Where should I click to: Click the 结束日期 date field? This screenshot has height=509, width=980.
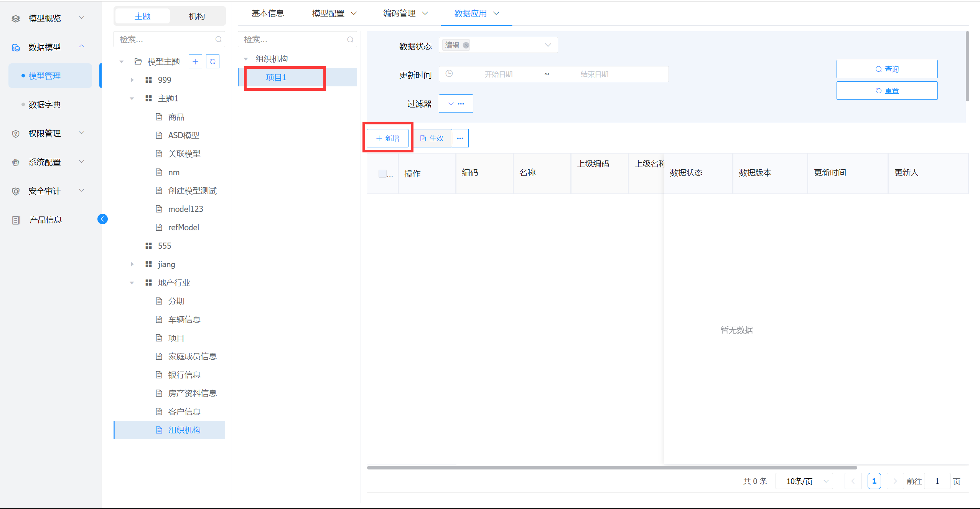[594, 74]
